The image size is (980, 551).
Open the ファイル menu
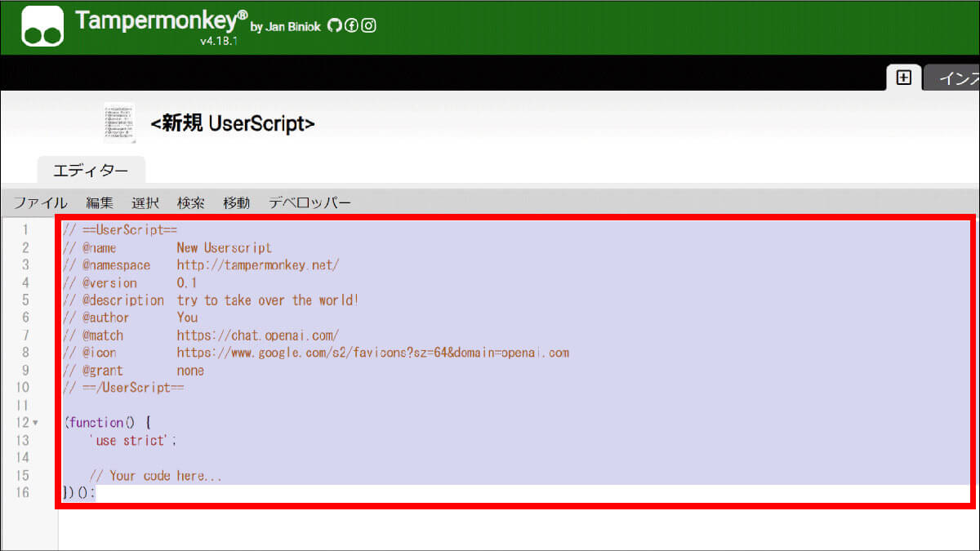(39, 202)
